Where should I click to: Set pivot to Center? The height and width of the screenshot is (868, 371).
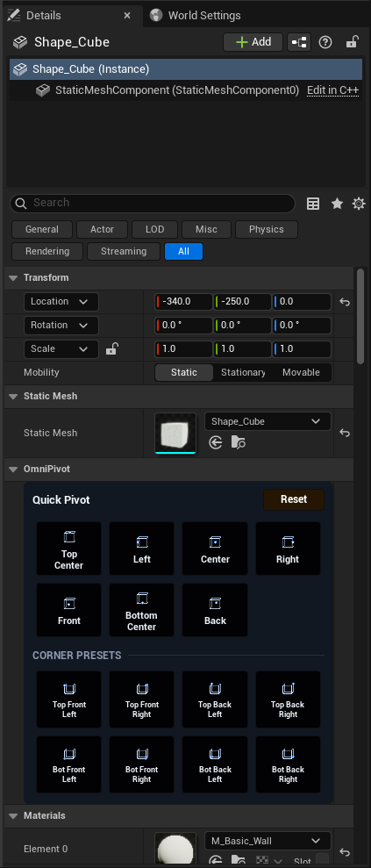click(215, 549)
